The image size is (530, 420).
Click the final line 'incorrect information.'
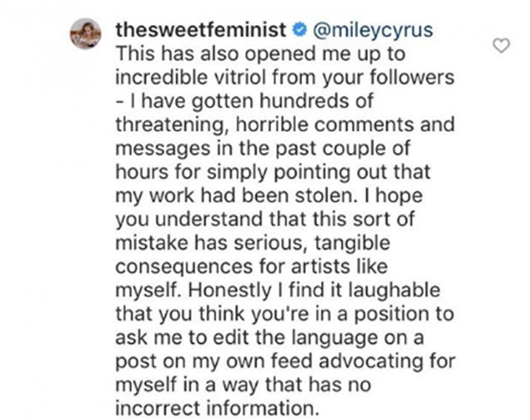point(218,408)
